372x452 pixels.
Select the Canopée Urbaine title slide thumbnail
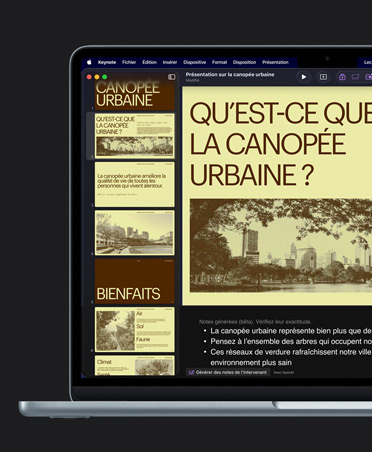click(135, 94)
